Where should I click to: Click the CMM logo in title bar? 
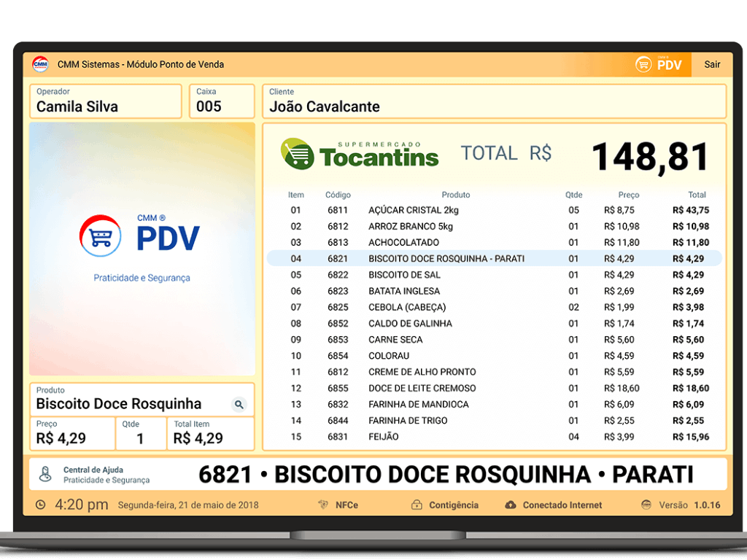[40, 64]
